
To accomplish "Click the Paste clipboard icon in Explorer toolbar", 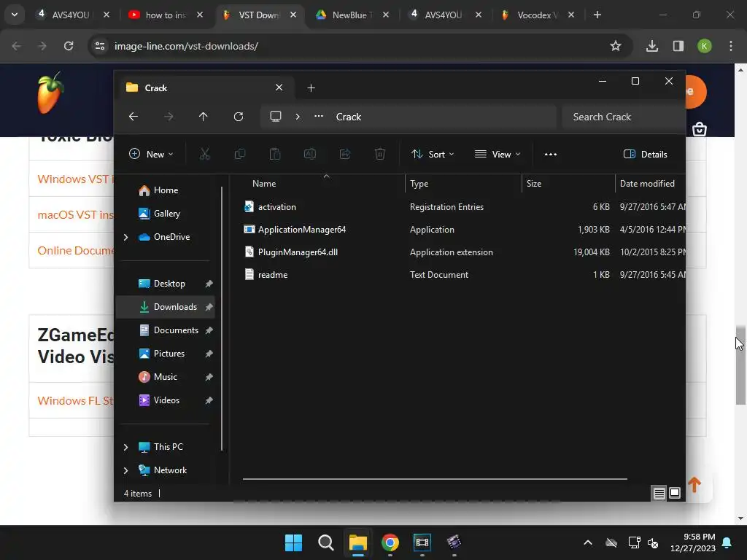I will [275, 154].
